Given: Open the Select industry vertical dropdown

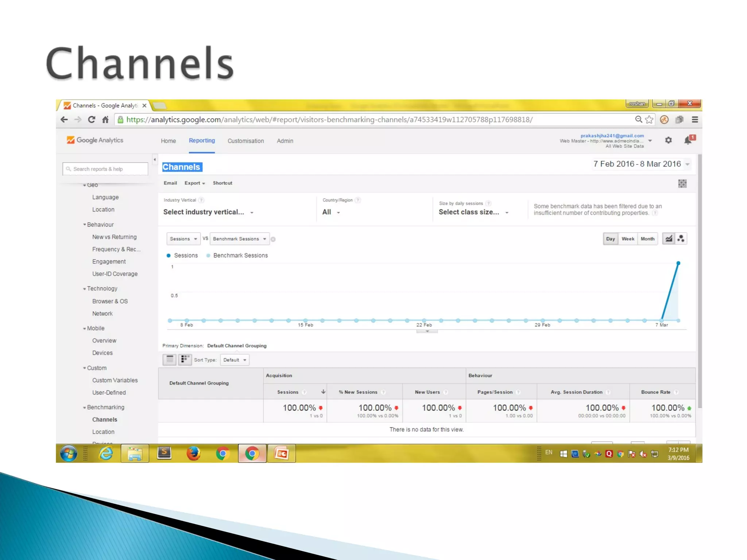Looking at the screenshot, I should [208, 212].
